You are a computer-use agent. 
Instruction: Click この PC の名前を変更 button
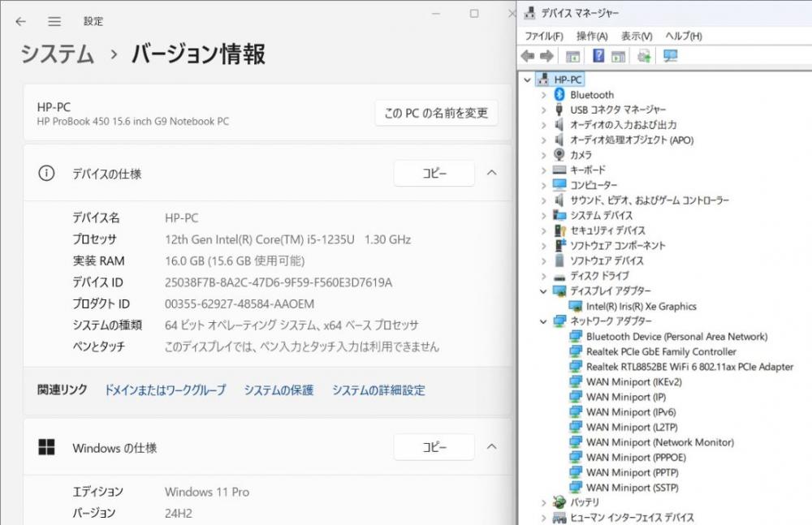pos(436,113)
